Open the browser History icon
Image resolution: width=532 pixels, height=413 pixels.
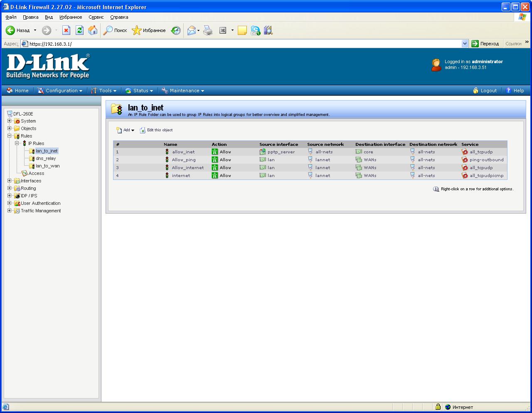pyautogui.click(x=176, y=30)
